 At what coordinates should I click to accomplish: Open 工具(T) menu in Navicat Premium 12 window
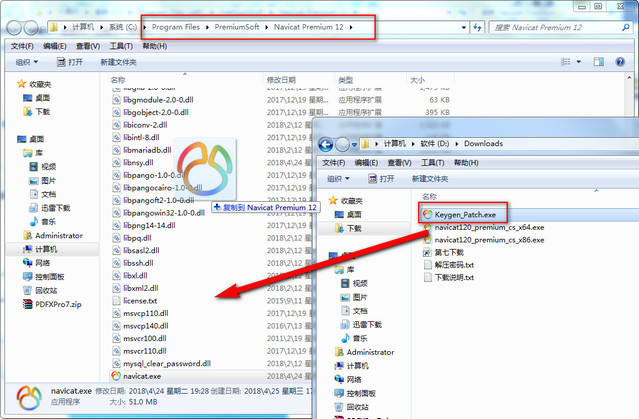(x=121, y=46)
